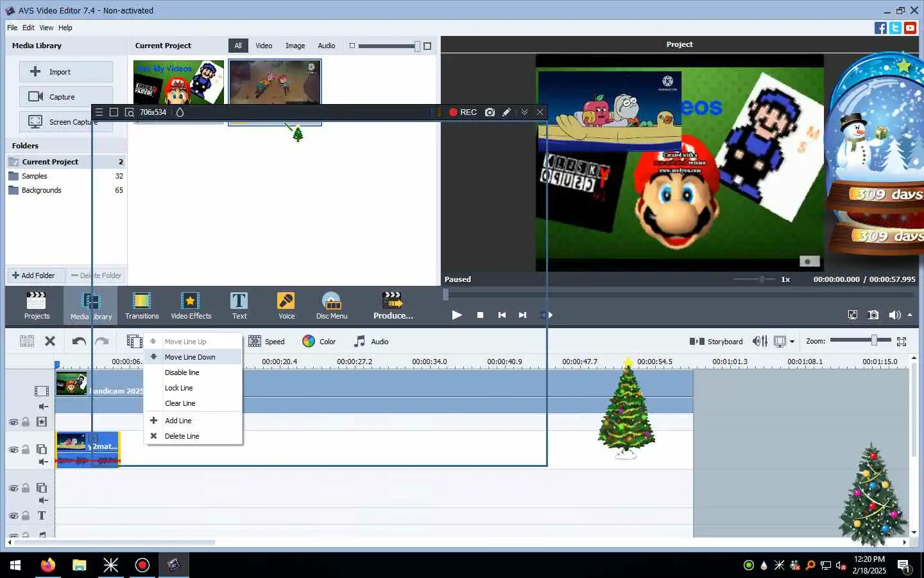Play the project preview
924x578 pixels.
point(456,315)
